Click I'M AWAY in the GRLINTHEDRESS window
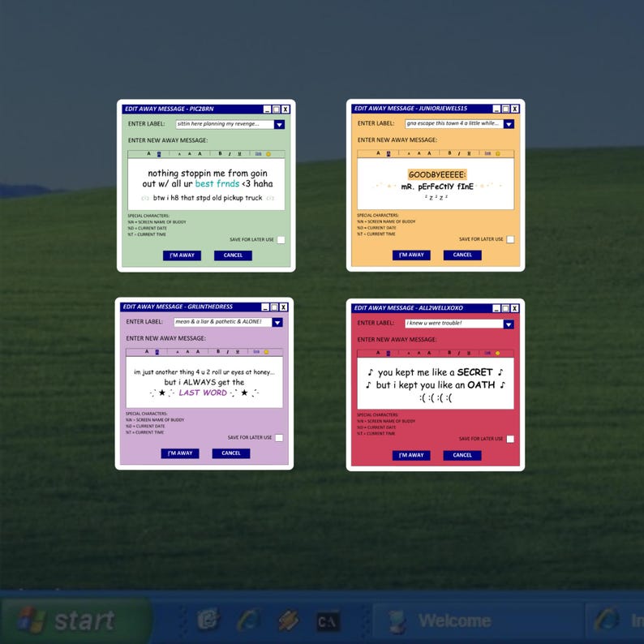The width and height of the screenshot is (644, 644). [x=180, y=453]
